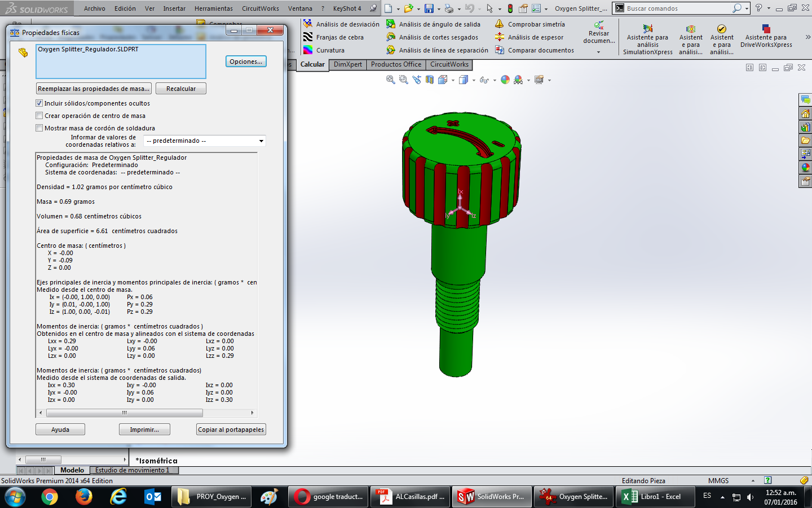The width and height of the screenshot is (812, 508).
Task: Open SolidWorks Resources home tab
Action: pos(805,113)
